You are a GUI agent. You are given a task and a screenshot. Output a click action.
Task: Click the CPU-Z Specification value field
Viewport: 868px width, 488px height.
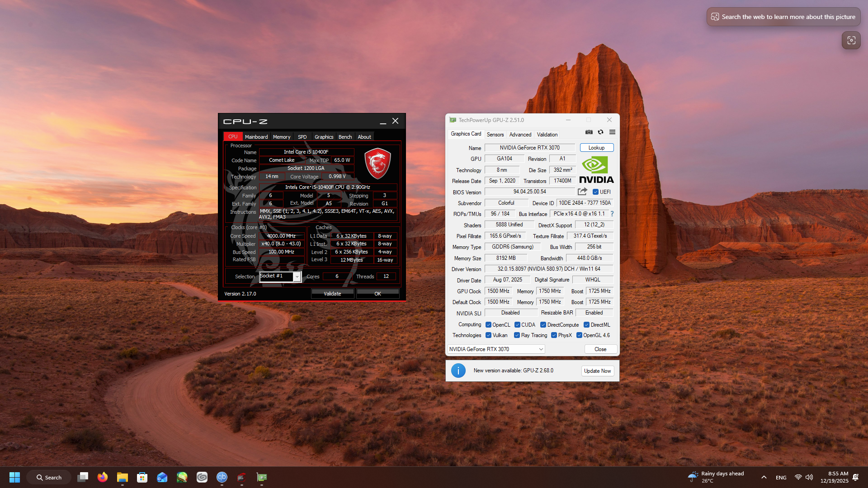point(328,187)
